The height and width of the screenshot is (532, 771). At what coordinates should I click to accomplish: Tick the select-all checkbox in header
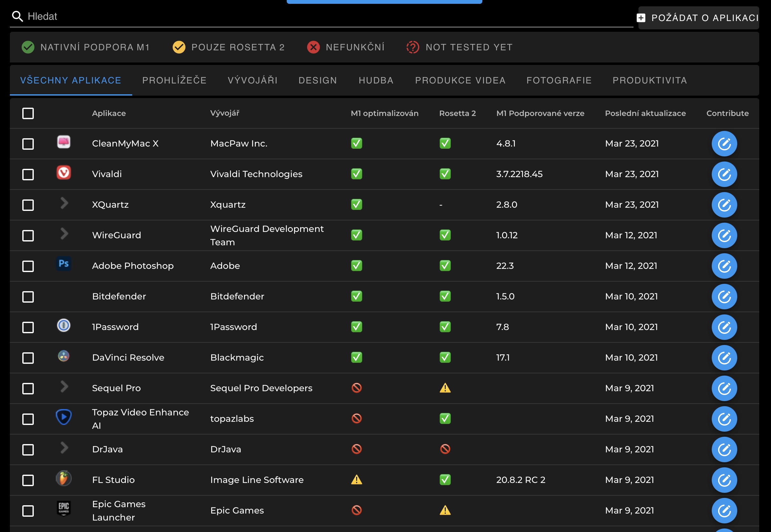coord(28,113)
